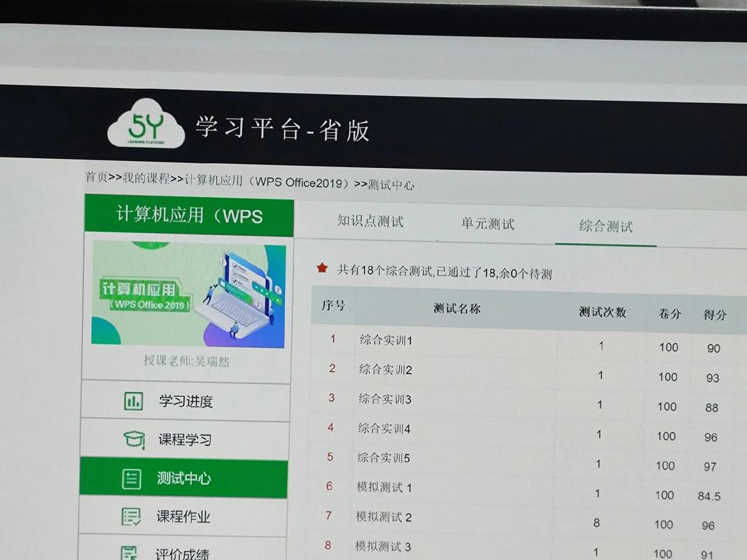Click the 学习平台-省版 site title
This screenshot has width=747, height=560.
pyautogui.click(x=283, y=129)
